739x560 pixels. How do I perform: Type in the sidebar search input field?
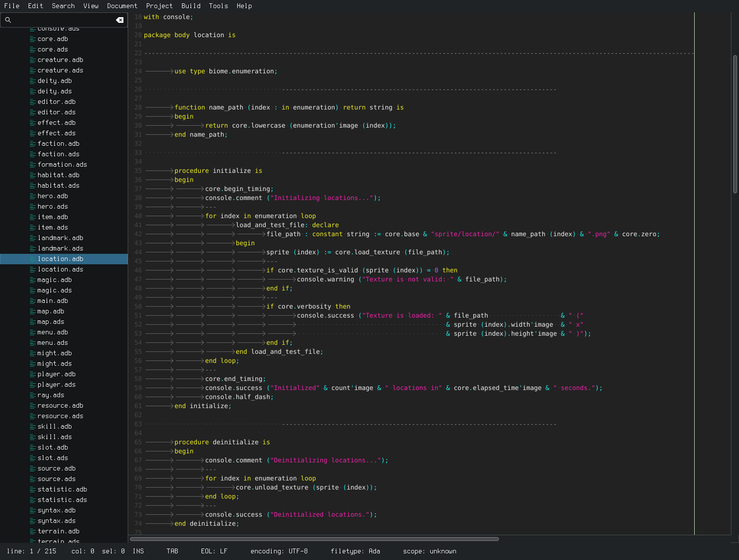[x=62, y=20]
